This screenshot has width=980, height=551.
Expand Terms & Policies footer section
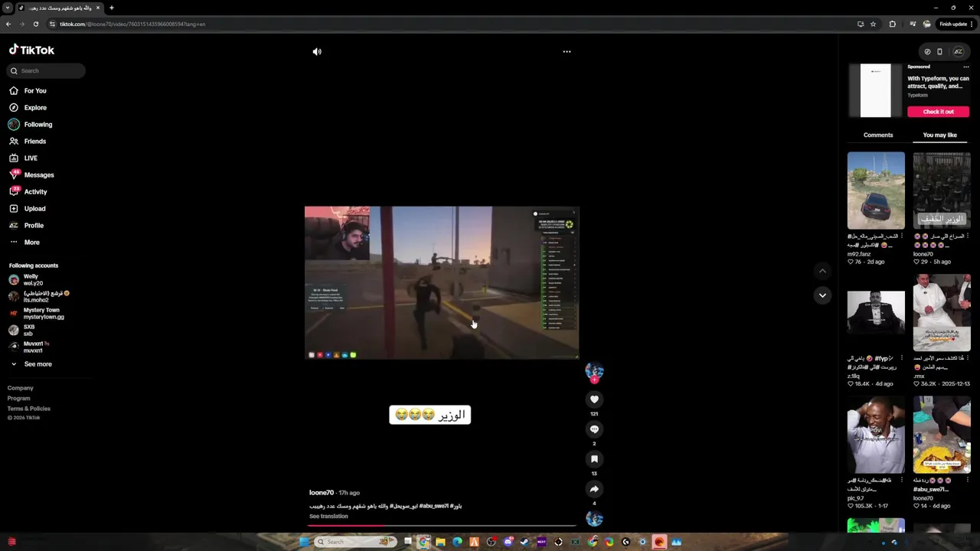[x=29, y=409]
